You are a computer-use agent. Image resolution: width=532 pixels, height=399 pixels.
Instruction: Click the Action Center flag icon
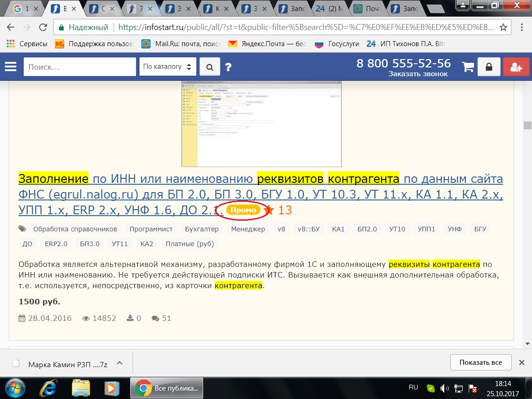click(x=472, y=388)
